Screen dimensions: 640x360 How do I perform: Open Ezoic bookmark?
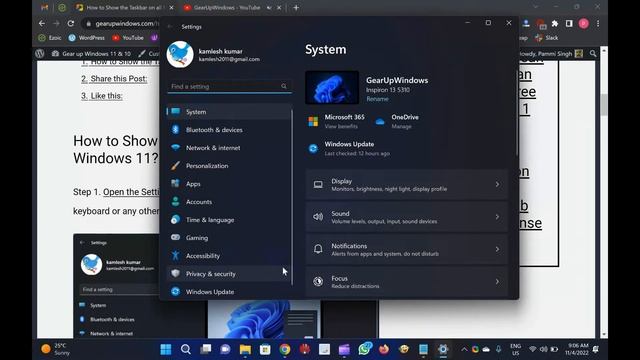(x=50, y=38)
